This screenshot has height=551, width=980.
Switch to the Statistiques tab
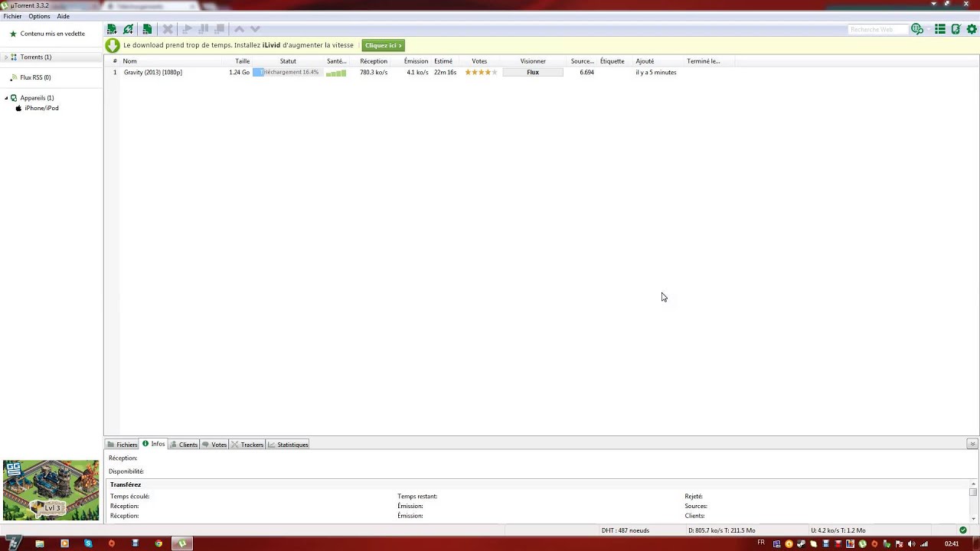pos(288,445)
